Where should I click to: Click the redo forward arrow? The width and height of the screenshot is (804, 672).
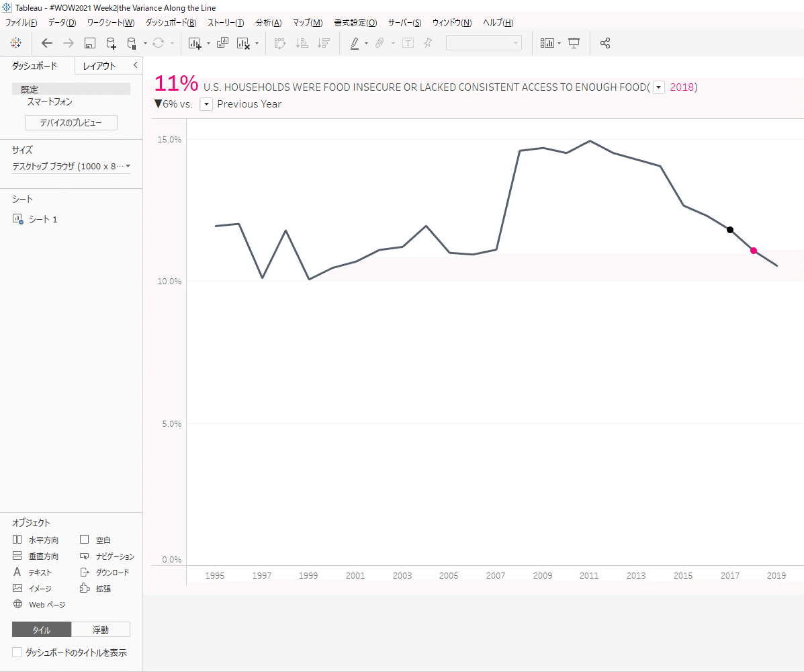69,43
